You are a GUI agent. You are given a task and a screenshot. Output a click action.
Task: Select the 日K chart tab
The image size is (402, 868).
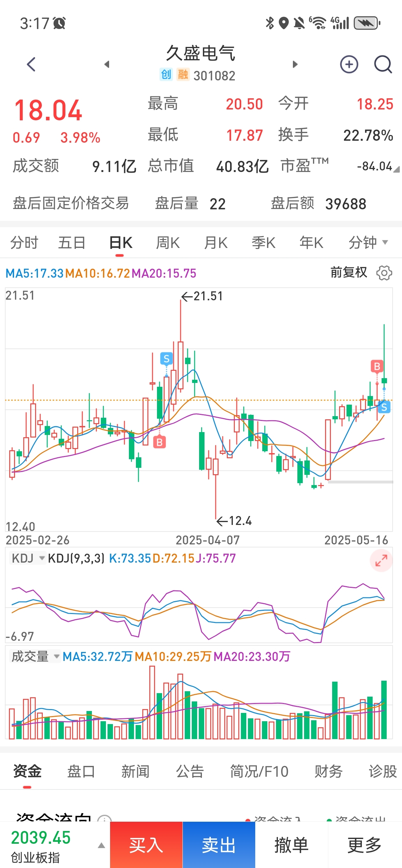click(120, 243)
